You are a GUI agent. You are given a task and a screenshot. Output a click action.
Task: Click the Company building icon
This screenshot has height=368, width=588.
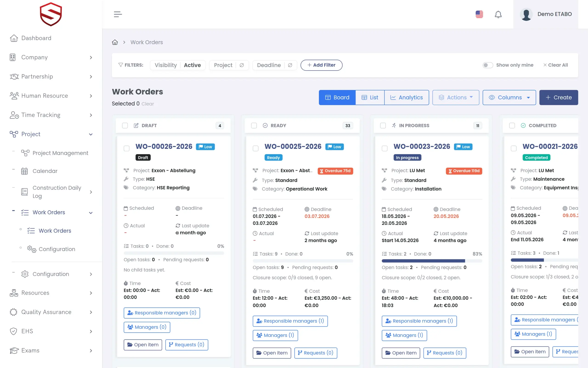pos(13,57)
